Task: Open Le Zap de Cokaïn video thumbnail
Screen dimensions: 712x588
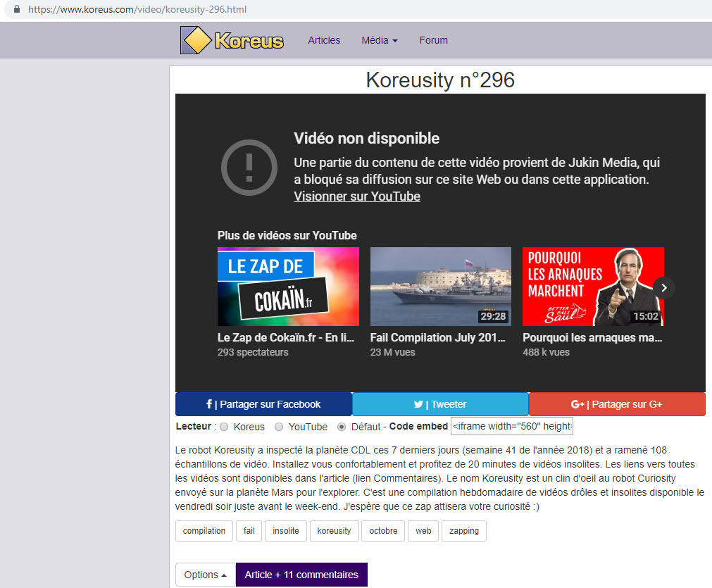Action: pyautogui.click(x=288, y=287)
